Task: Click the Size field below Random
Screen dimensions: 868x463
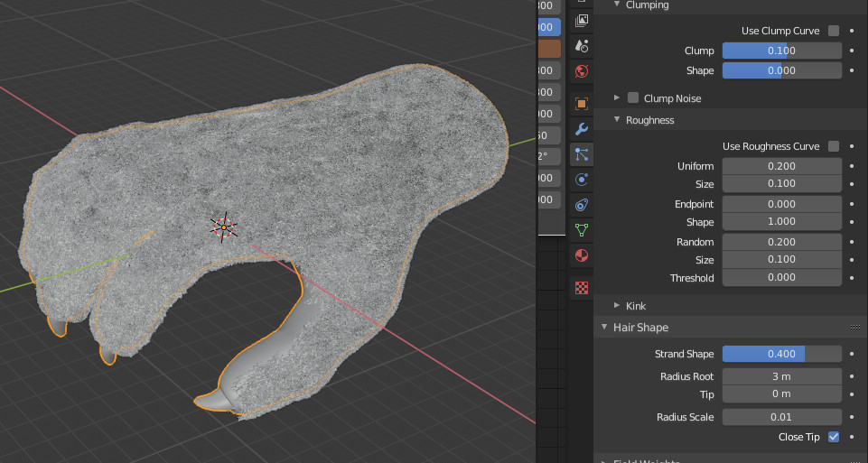Action: click(781, 259)
